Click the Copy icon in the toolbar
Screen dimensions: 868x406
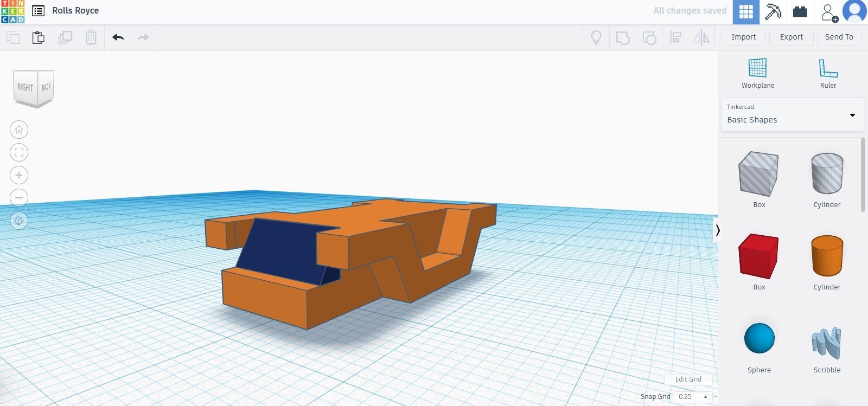(13, 37)
